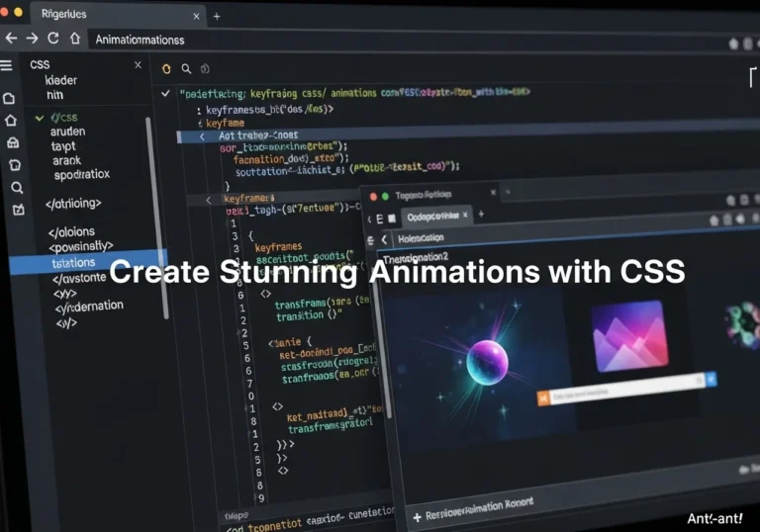
Task: Collapse the keyframes fold arrow
Action: pyautogui.click(x=209, y=200)
